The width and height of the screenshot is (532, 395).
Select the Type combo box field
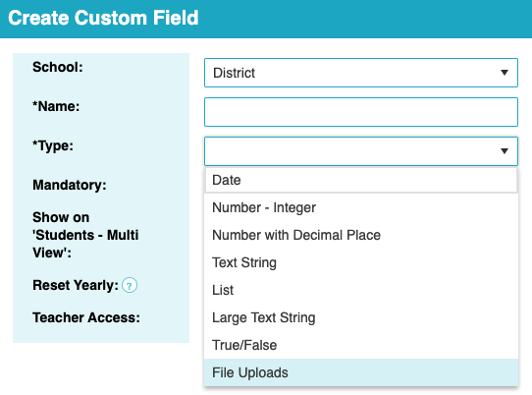pyautogui.click(x=361, y=151)
